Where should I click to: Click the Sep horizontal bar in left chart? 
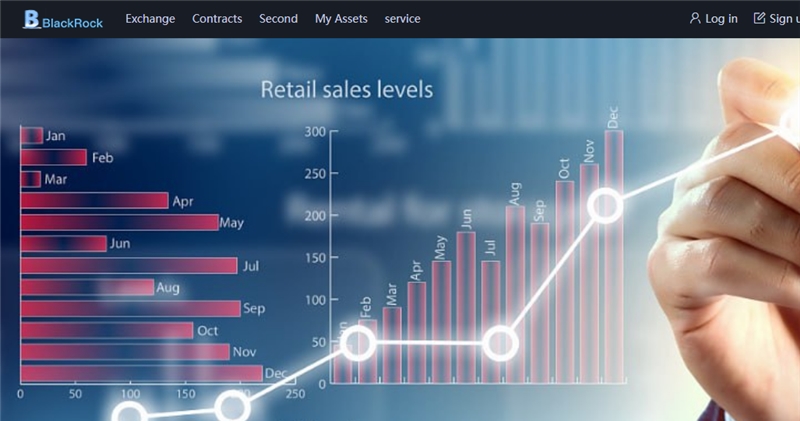pos(130,308)
